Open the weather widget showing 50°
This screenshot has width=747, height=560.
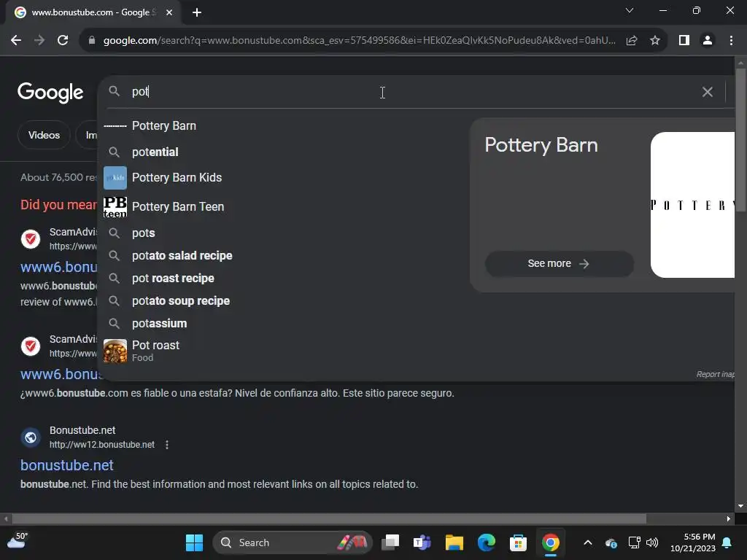pyautogui.click(x=18, y=541)
